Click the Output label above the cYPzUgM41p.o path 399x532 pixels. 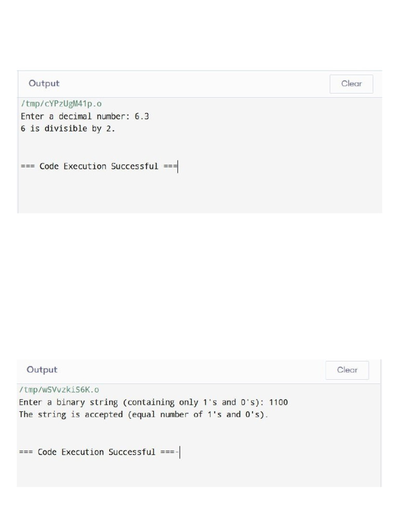pyautogui.click(x=44, y=84)
